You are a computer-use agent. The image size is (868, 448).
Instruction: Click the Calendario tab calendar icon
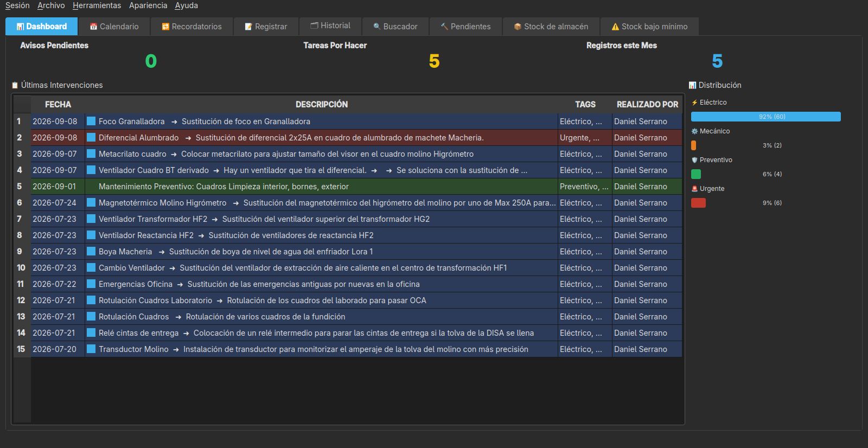(x=93, y=27)
